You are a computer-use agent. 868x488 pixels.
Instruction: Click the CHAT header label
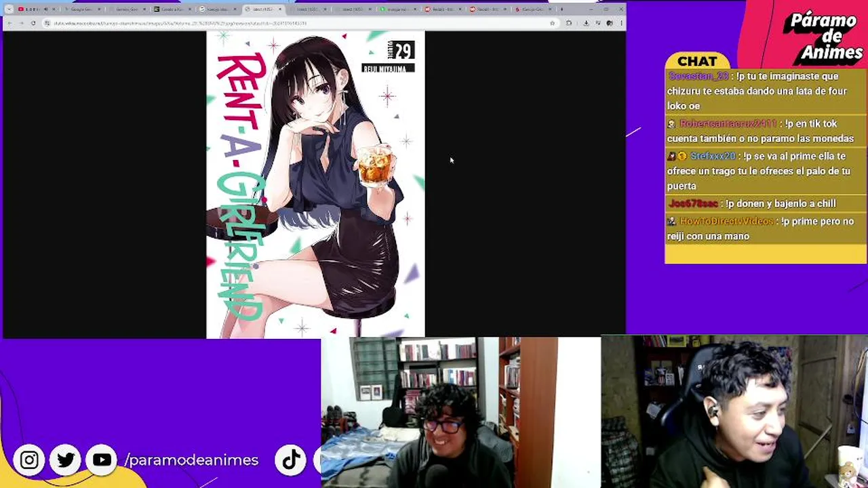[x=697, y=61]
